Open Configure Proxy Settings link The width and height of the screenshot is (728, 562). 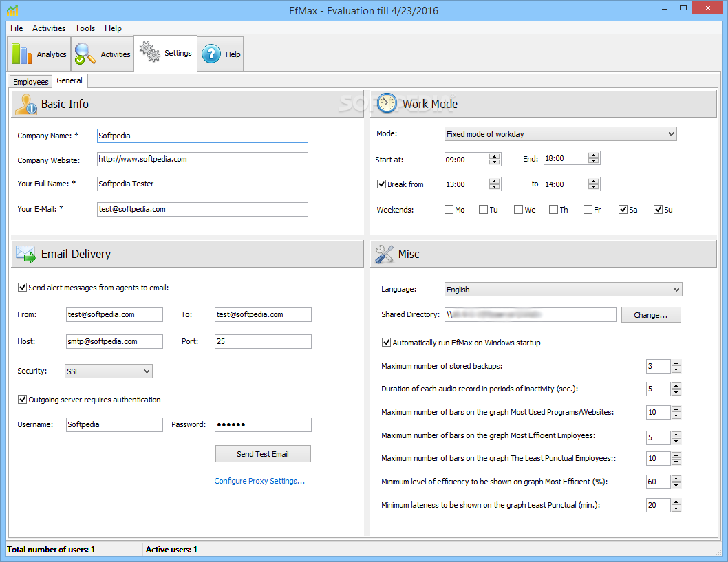pos(259,481)
